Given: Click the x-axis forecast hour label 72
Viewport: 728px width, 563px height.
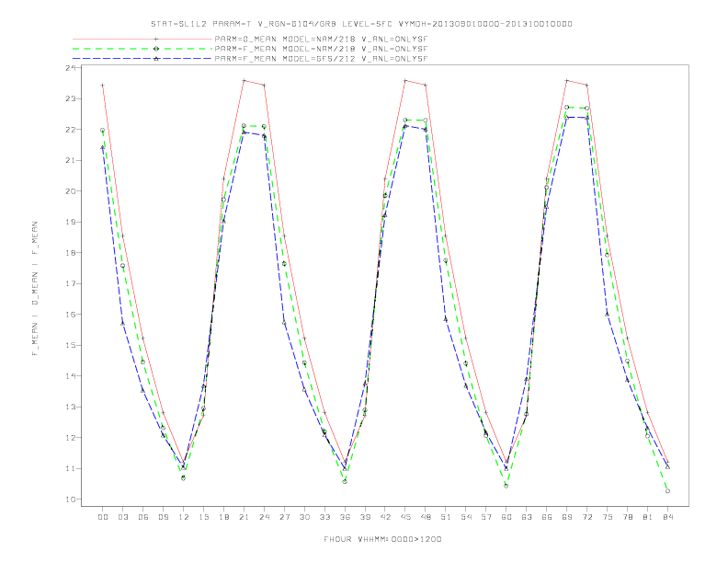Looking at the screenshot, I should click(586, 517).
